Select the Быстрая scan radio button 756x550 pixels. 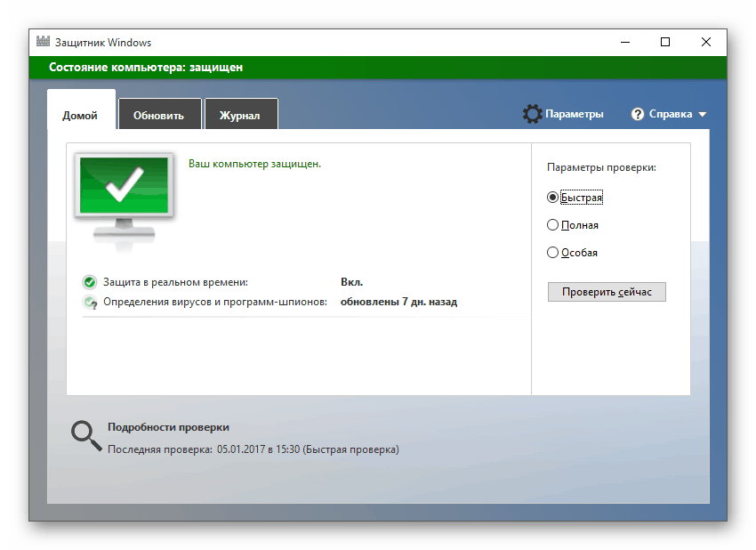pos(552,198)
